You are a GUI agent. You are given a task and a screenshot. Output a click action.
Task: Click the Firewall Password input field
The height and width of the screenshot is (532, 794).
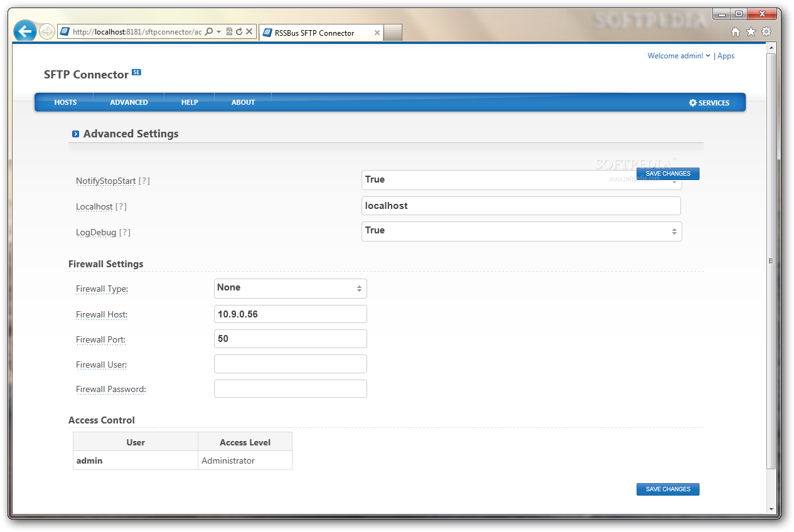click(291, 388)
